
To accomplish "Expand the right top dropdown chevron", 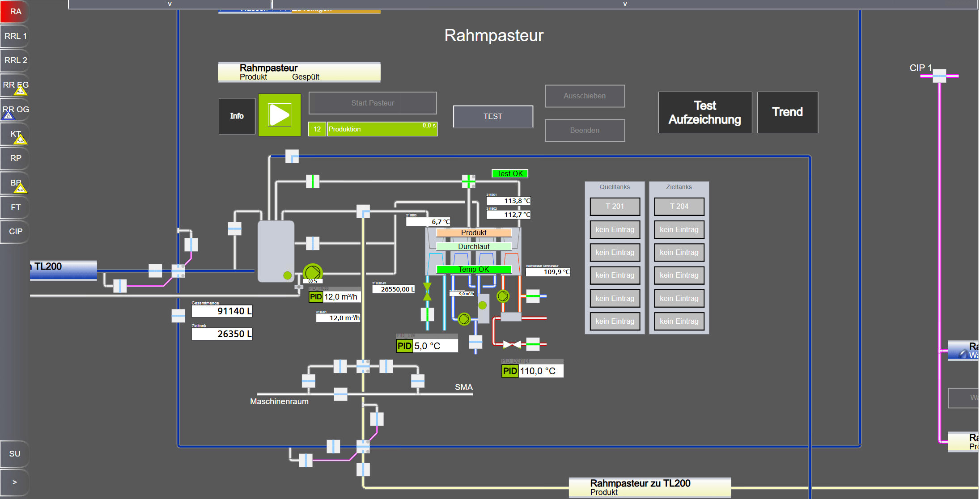I will (625, 4).
